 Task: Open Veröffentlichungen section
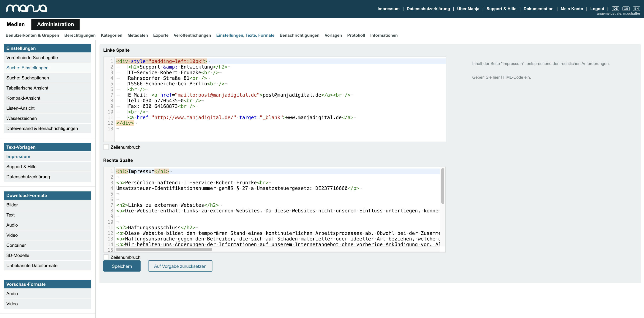[x=192, y=35]
